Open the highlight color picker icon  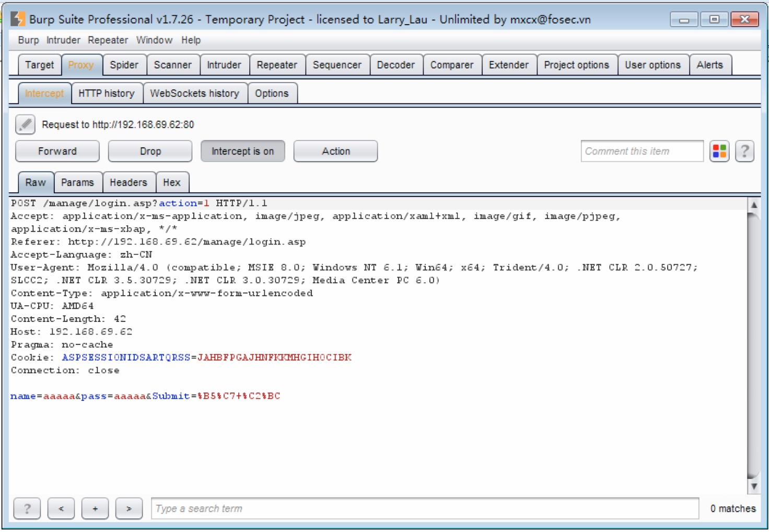click(719, 151)
